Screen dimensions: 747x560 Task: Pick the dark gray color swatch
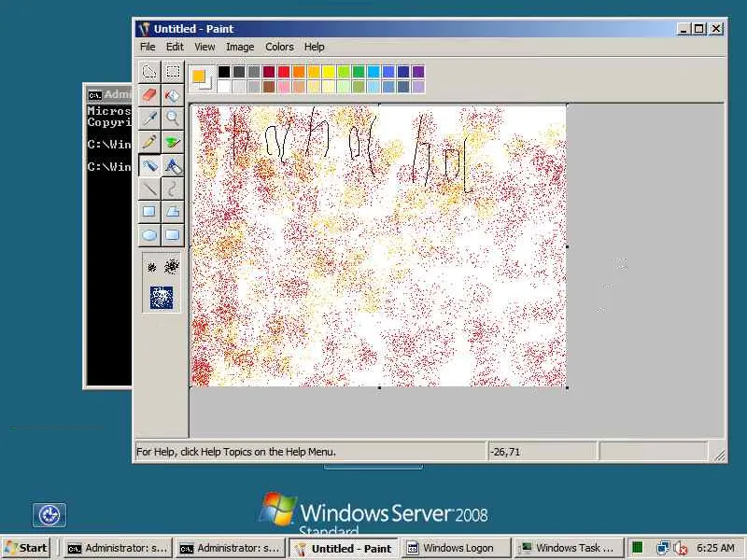pyautogui.click(x=239, y=72)
